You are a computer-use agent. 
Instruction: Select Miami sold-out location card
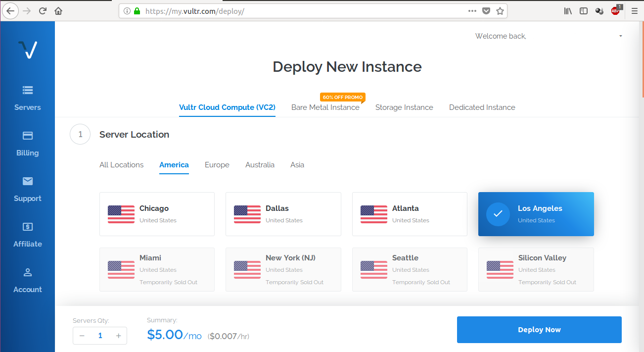(157, 269)
